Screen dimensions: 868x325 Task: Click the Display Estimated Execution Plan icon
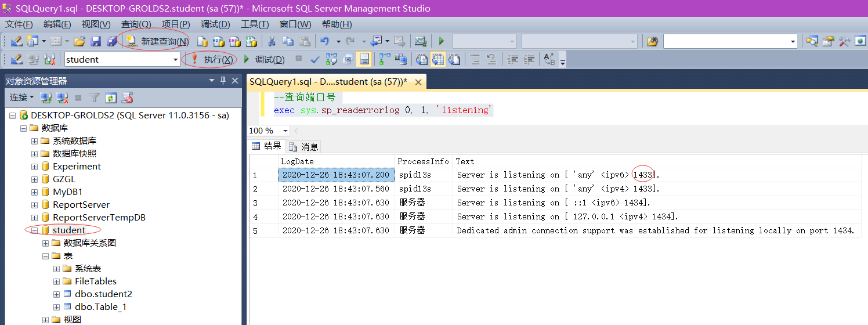pos(331,59)
